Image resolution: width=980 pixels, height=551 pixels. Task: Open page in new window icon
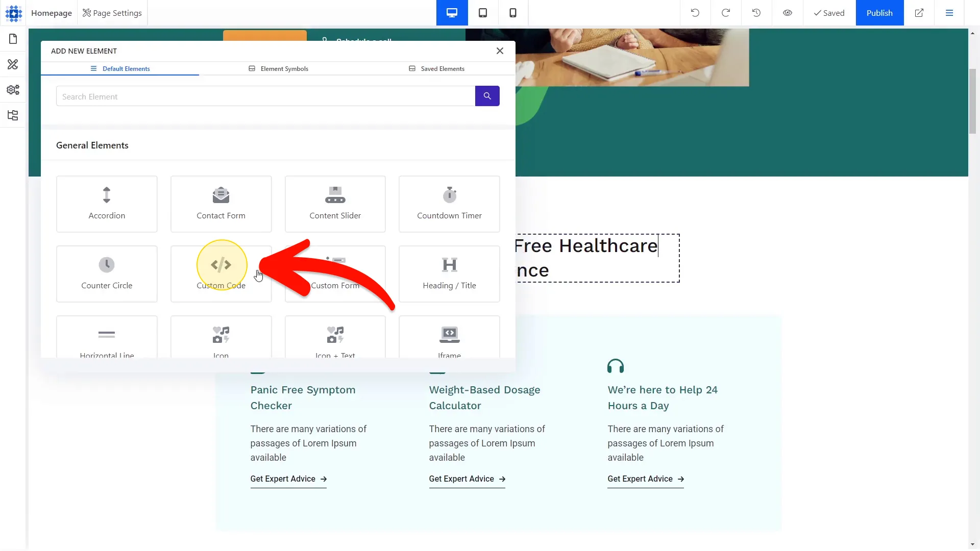[x=919, y=13]
